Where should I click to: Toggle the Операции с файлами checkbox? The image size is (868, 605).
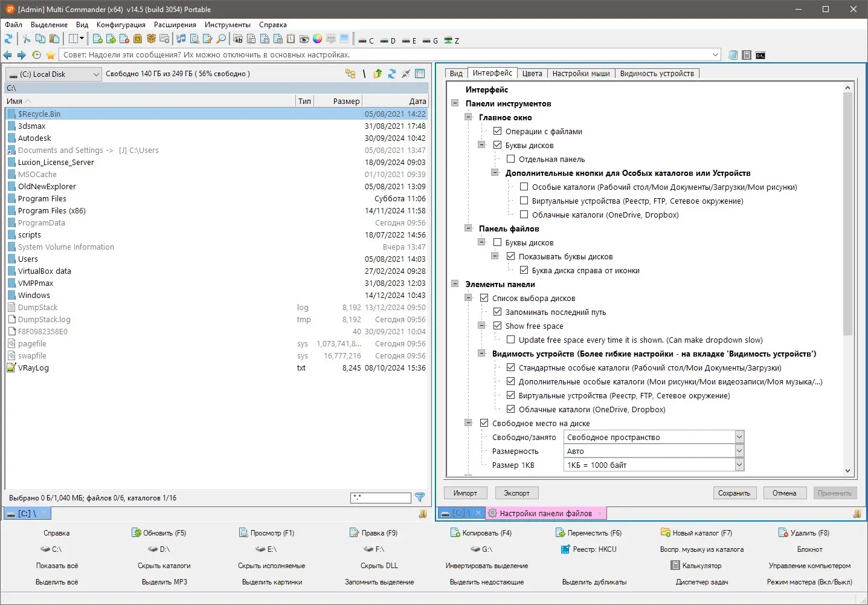click(x=498, y=131)
